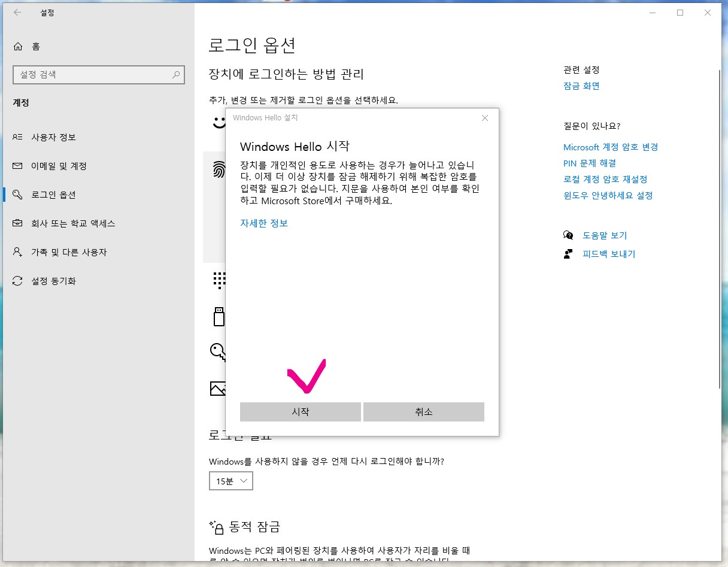Click the Windows Hello face smiley icon
This screenshot has height=567, width=728.
(x=219, y=122)
